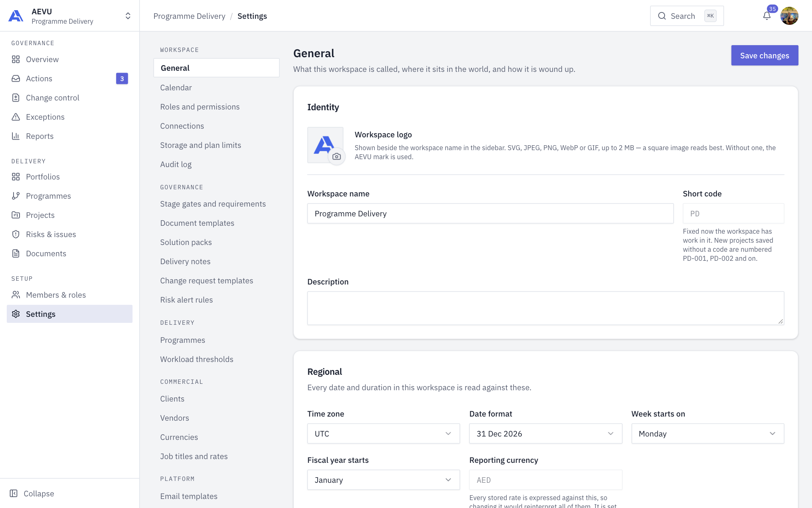
Task: Click the Programme Delivery breadcrumb link
Action: pyautogui.click(x=189, y=16)
